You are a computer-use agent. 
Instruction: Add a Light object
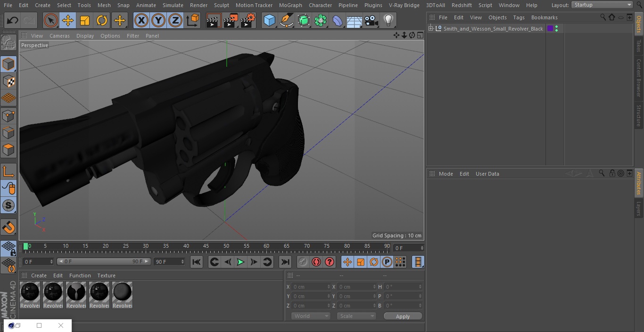click(x=388, y=21)
